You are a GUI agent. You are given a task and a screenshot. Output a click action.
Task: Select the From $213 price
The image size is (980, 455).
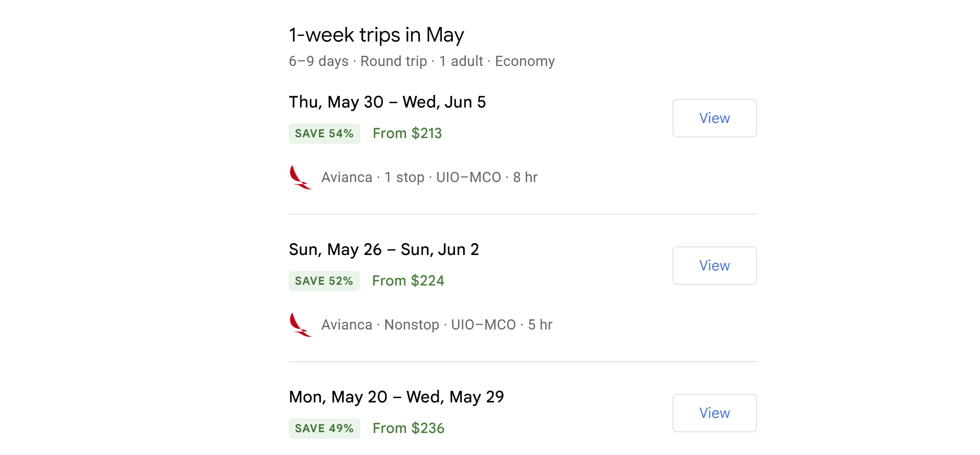(407, 134)
